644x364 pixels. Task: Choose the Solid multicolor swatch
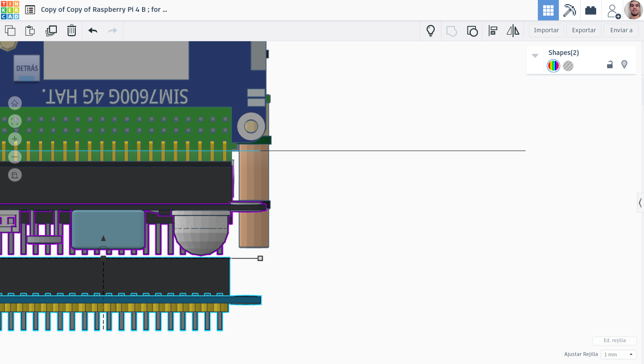click(553, 66)
